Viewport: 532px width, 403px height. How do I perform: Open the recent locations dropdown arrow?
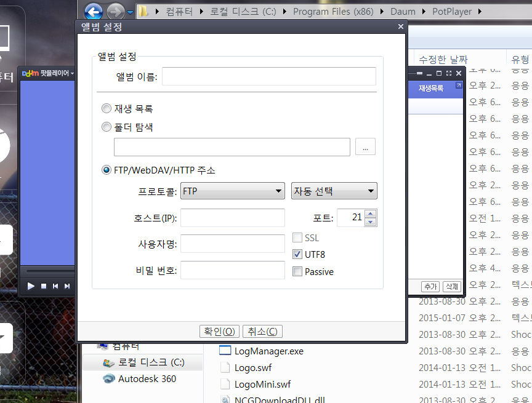(131, 12)
